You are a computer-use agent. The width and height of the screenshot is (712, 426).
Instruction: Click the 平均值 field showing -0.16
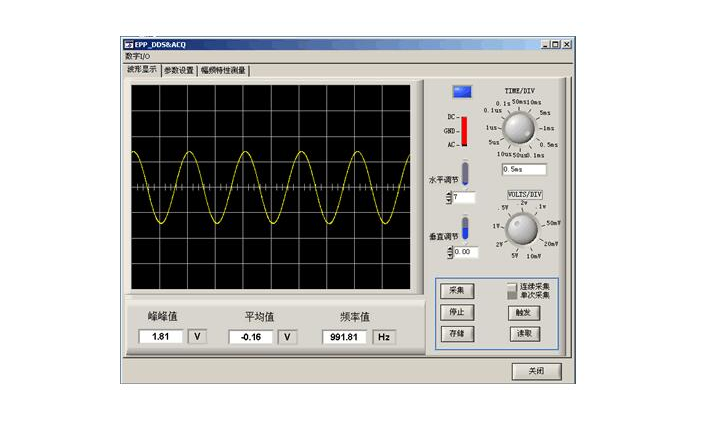coord(250,337)
